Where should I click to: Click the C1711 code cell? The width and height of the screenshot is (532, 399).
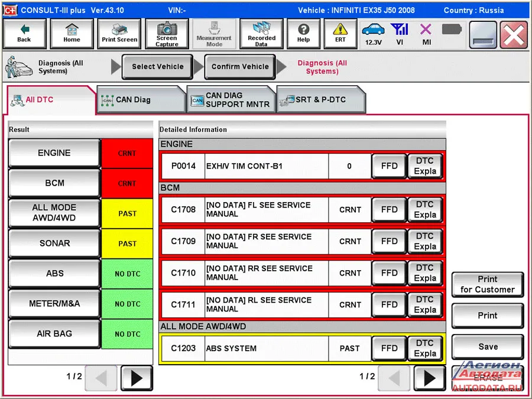(x=183, y=305)
